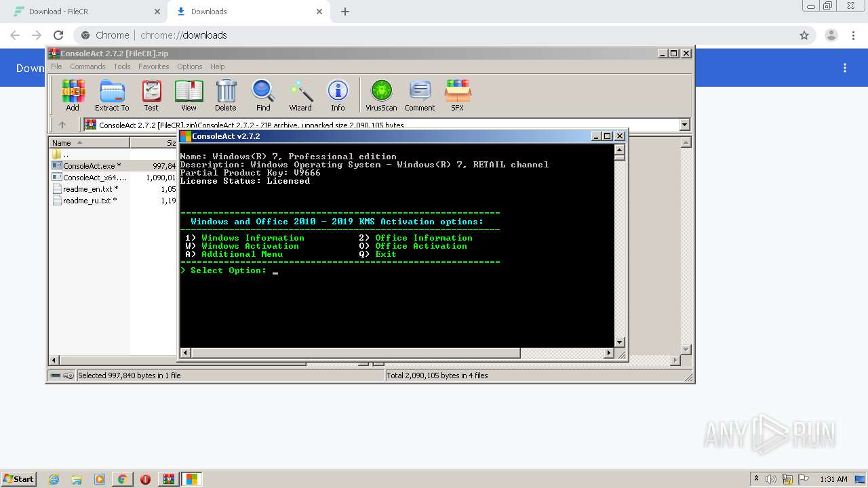This screenshot has height=488, width=868.
Task: Click the Test archive icon
Action: (151, 95)
